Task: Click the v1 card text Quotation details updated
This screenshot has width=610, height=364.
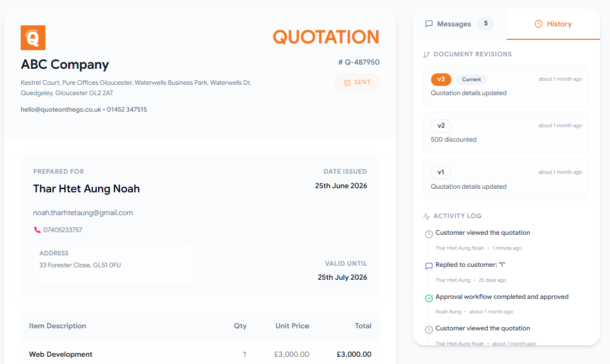Action: 468,187
